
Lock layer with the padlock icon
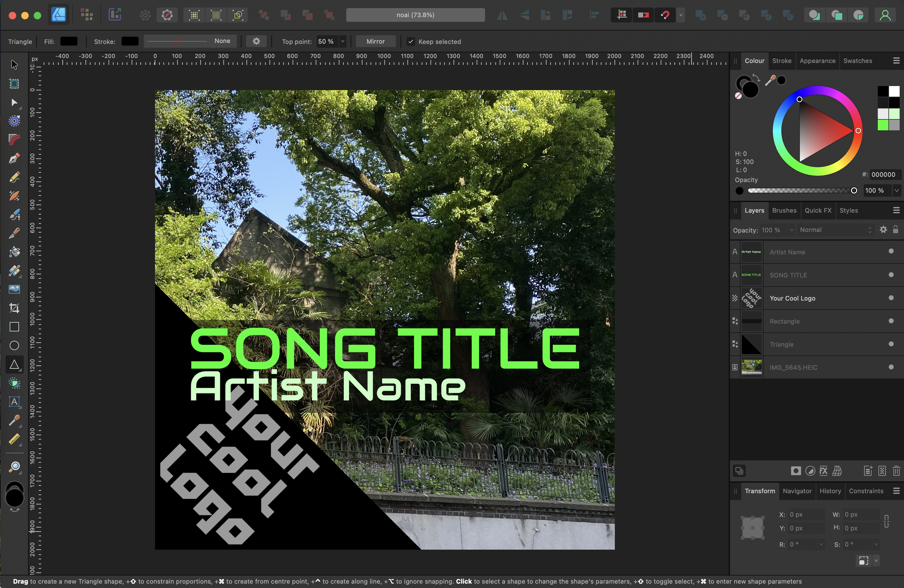click(x=896, y=230)
